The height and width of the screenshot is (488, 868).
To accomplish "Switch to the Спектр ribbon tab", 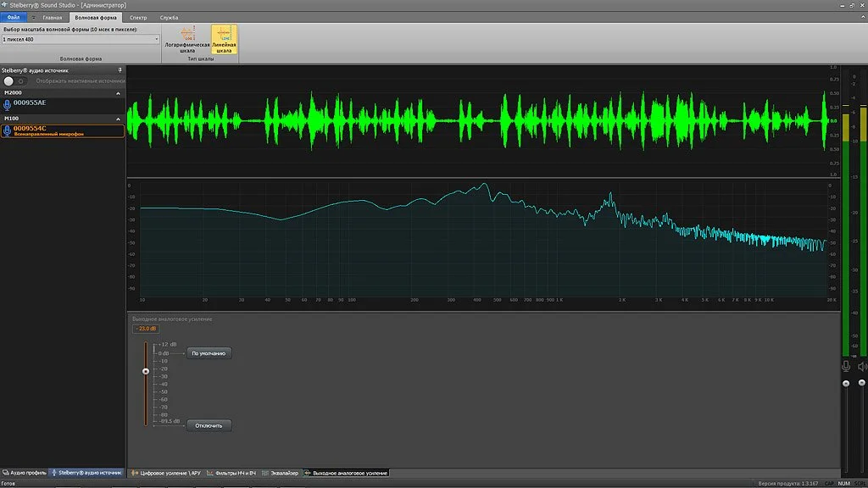I will pyautogui.click(x=138, y=18).
